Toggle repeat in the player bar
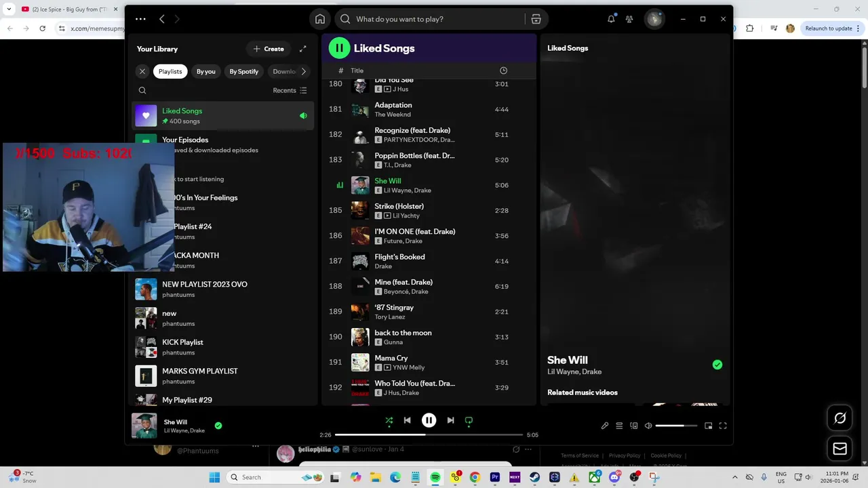Image resolution: width=868 pixels, height=488 pixels. pos(469,420)
